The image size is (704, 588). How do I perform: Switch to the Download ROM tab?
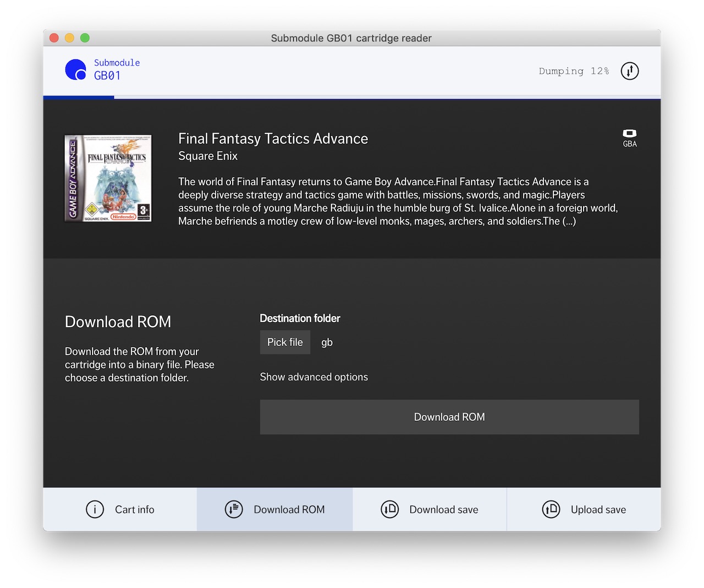(275, 509)
